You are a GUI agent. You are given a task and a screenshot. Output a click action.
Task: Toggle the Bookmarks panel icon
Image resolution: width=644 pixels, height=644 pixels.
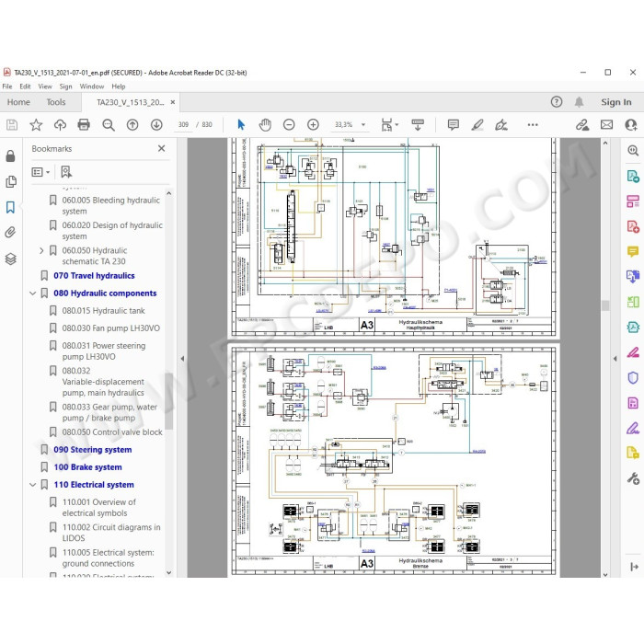11,207
